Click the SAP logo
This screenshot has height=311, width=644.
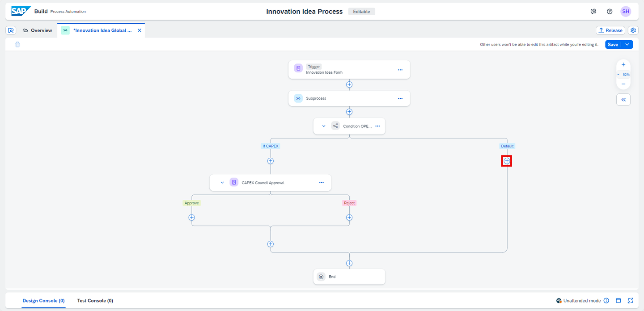click(x=21, y=11)
